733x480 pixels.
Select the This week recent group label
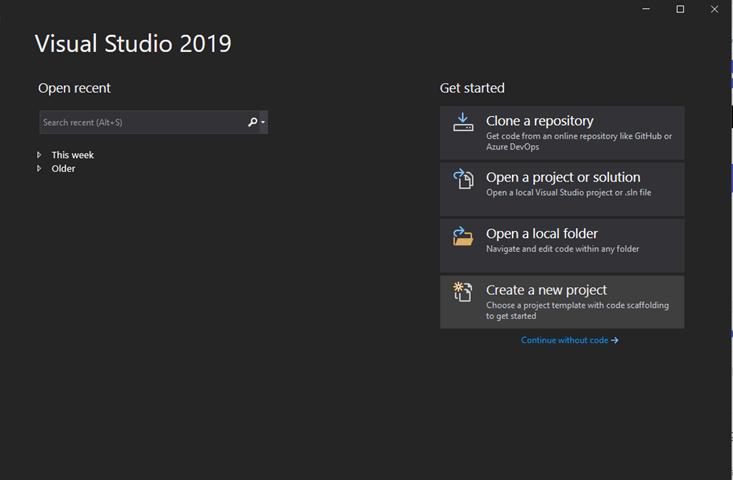click(72, 155)
